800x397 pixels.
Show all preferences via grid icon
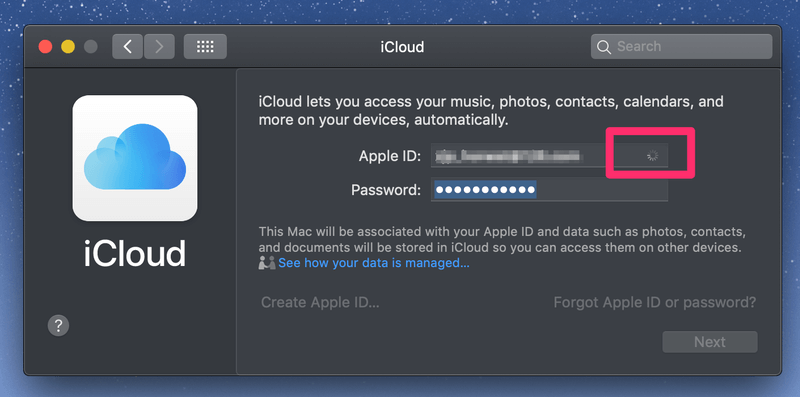tap(205, 47)
